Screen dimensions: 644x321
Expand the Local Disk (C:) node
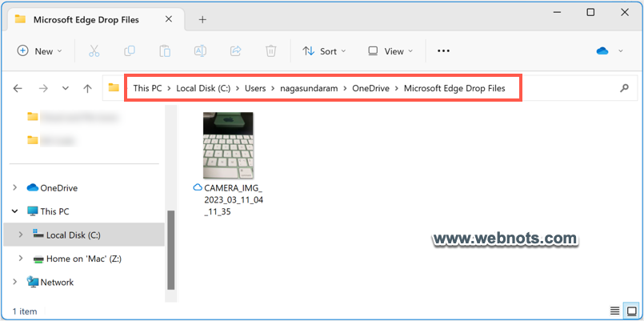click(x=21, y=235)
